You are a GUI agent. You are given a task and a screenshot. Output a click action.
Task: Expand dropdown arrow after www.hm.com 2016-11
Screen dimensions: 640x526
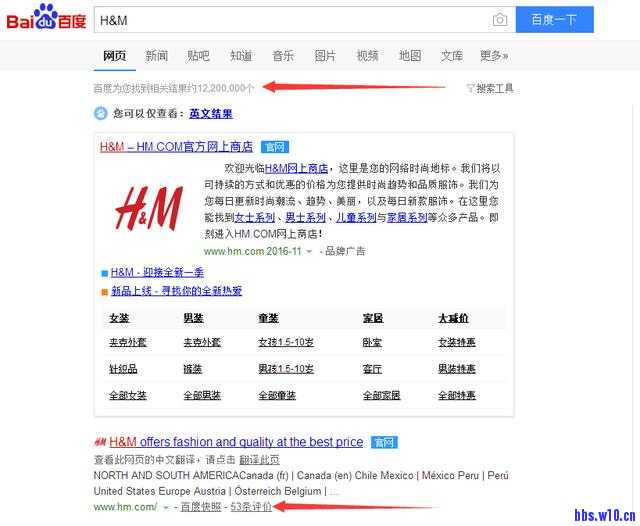309,252
